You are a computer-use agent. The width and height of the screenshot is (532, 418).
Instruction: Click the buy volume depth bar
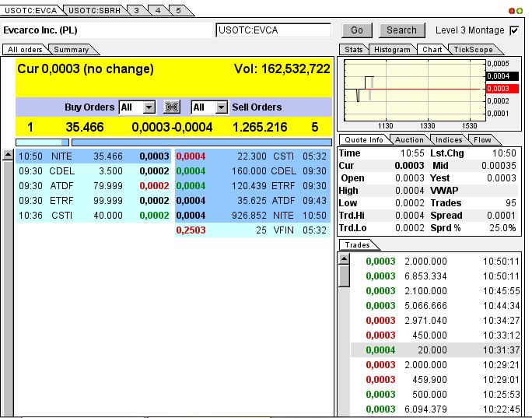[x=42, y=142]
